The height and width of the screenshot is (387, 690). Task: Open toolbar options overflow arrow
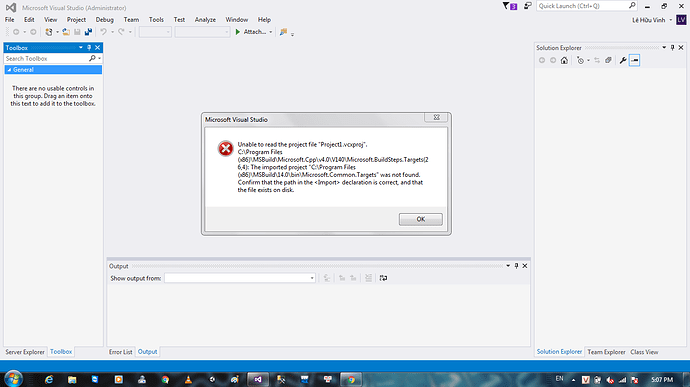[292, 34]
